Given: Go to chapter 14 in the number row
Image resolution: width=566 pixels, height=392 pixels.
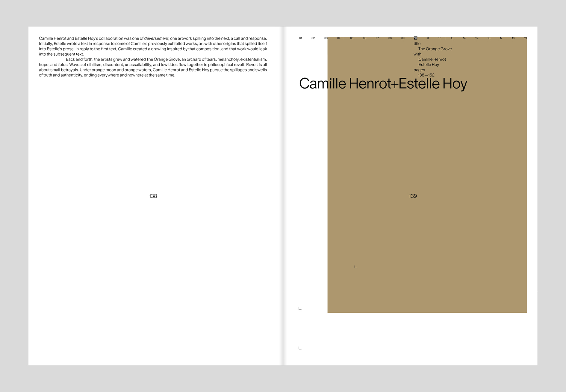Looking at the screenshot, I should tap(464, 38).
